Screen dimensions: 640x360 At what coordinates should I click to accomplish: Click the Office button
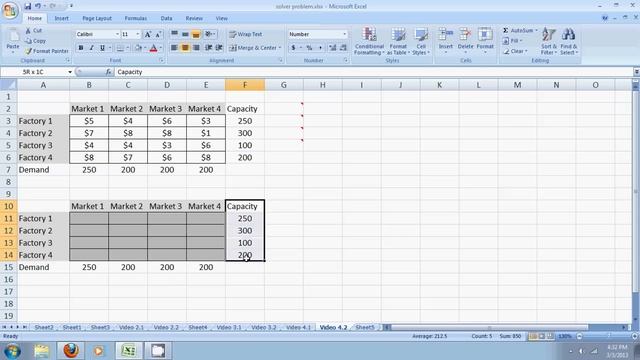(10, 10)
